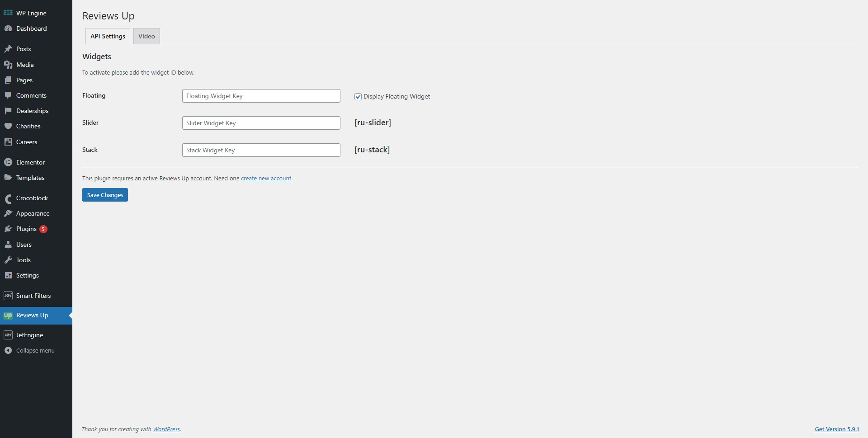Click the Collapse menu text
Viewport: 868px width, 438px height.
35,350
